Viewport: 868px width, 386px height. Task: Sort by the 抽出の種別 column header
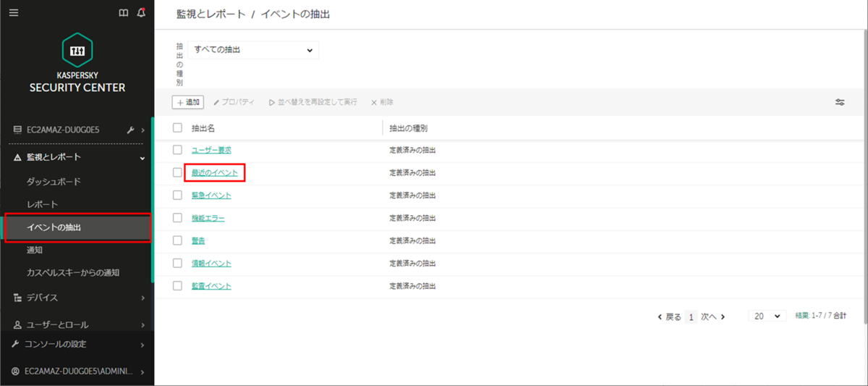(x=409, y=128)
